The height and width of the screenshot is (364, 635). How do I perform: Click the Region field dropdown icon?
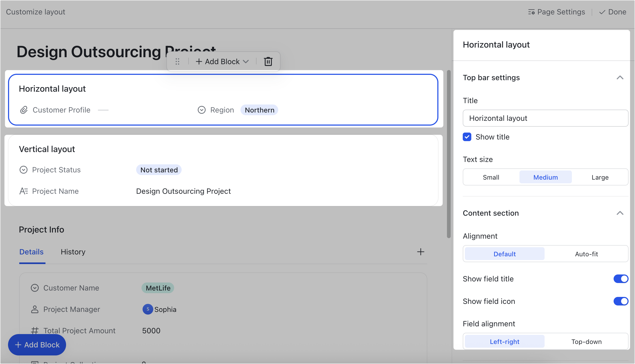(201, 110)
